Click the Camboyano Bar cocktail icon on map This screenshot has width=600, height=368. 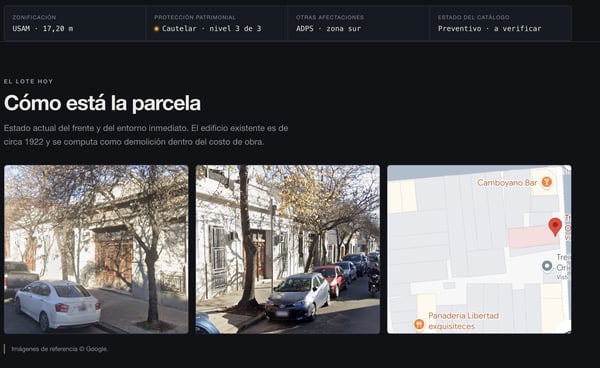point(546,182)
